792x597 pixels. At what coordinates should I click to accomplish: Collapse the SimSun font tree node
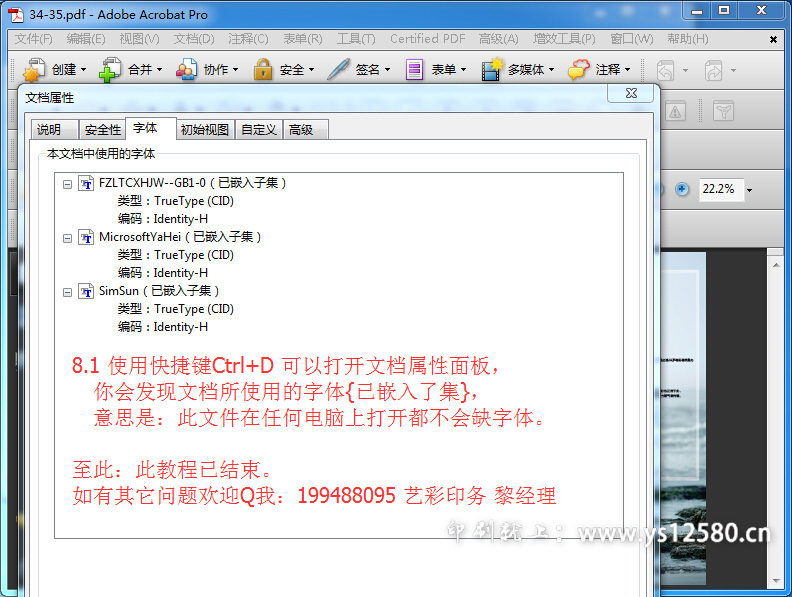coord(68,291)
